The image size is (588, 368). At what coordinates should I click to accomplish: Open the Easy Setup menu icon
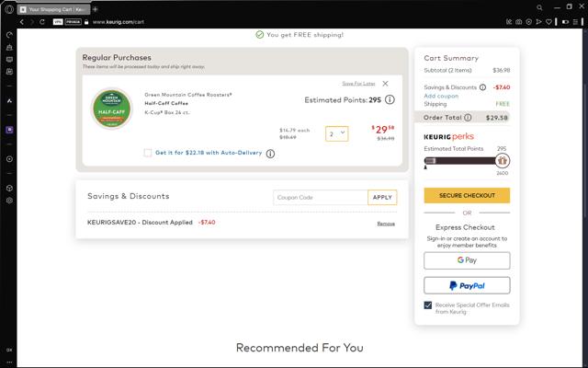(x=575, y=22)
